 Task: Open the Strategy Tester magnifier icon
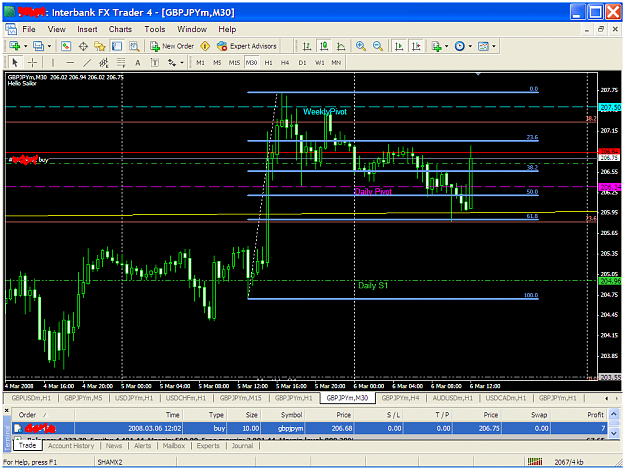pyautogui.click(x=134, y=46)
